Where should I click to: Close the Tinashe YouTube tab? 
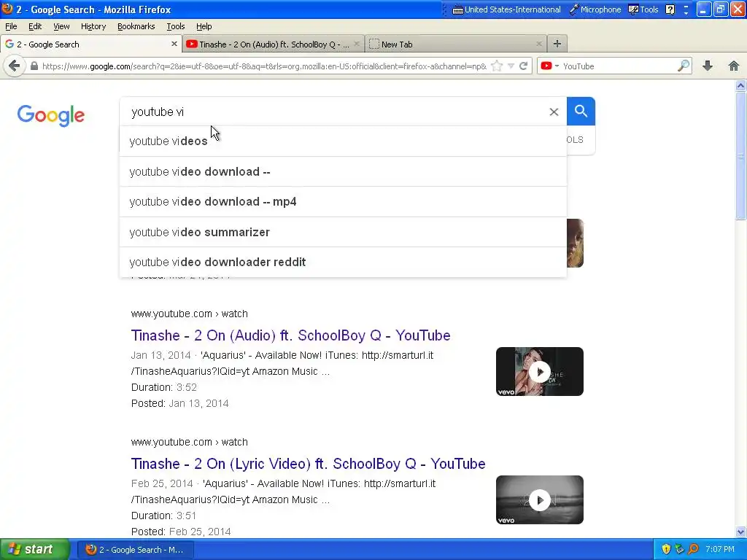(356, 44)
